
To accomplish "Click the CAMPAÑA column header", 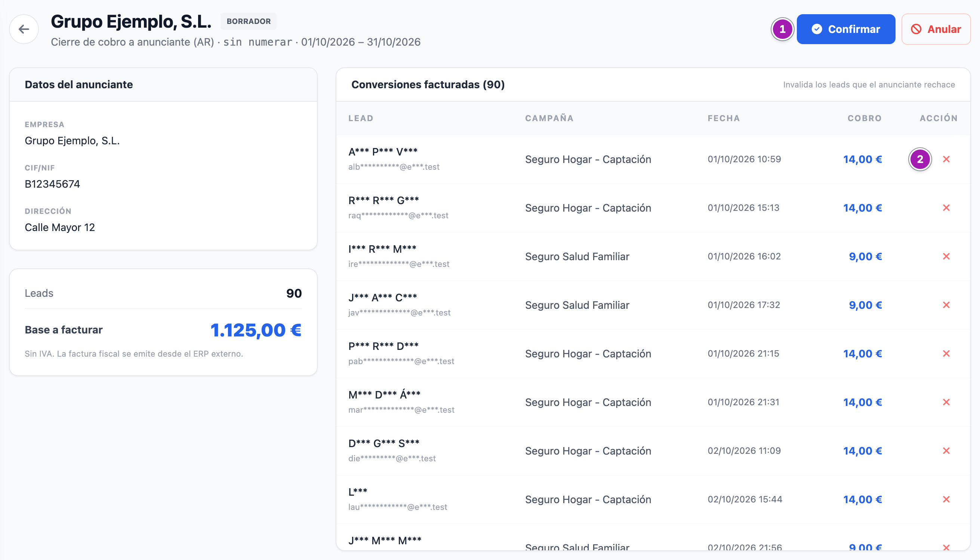I will coord(549,119).
